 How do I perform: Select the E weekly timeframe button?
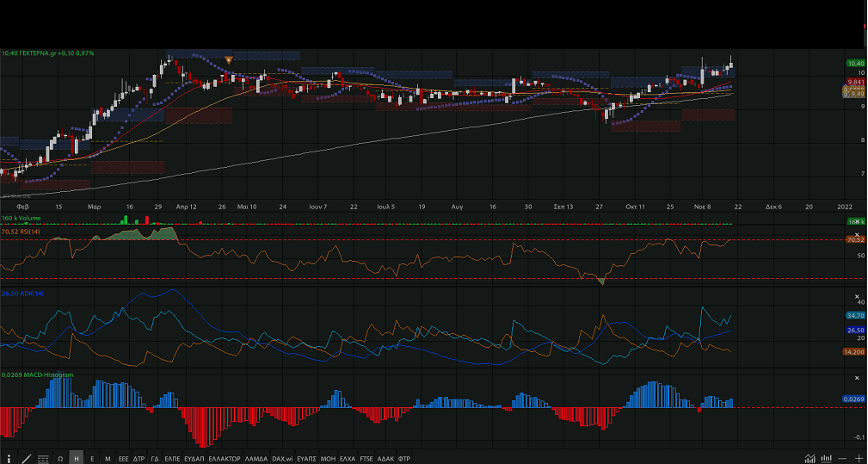[92, 459]
